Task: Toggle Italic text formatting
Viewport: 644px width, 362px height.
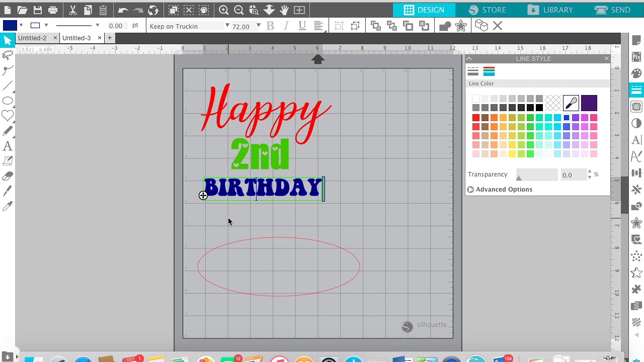Action: coord(287,26)
